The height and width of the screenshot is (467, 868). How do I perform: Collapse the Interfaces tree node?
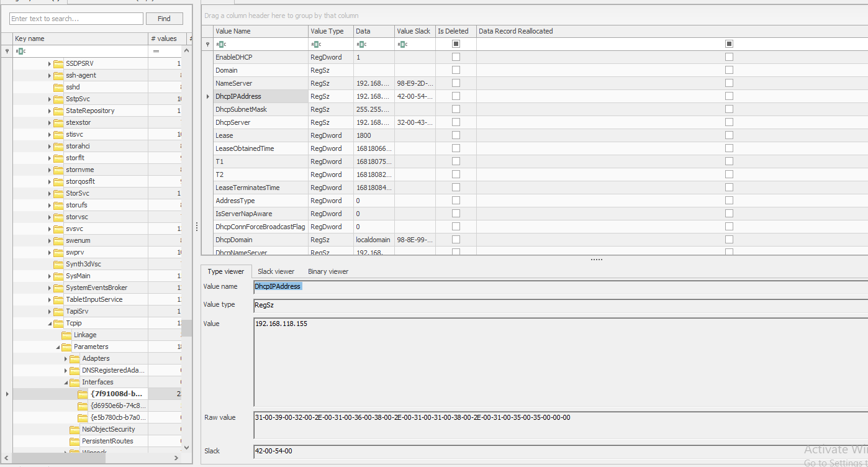(x=66, y=383)
